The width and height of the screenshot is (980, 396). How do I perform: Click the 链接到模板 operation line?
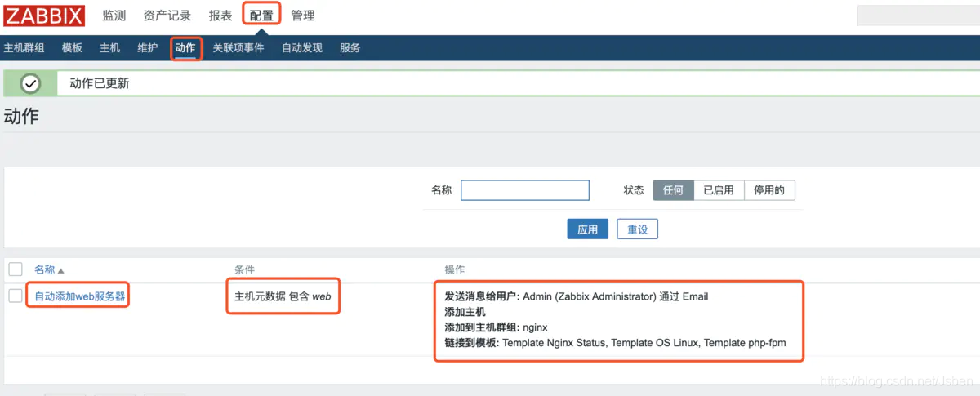coord(615,343)
